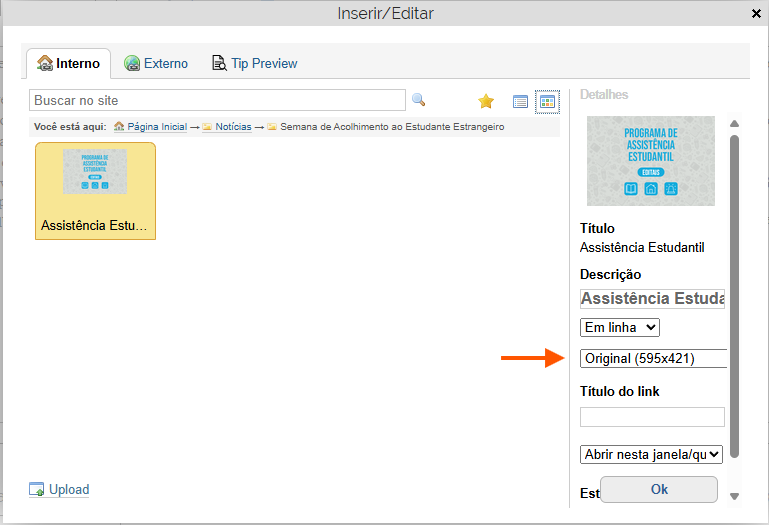Image resolution: width=769 pixels, height=525 pixels.
Task: Click the details panel scrollbar down arrow
Action: (x=734, y=496)
